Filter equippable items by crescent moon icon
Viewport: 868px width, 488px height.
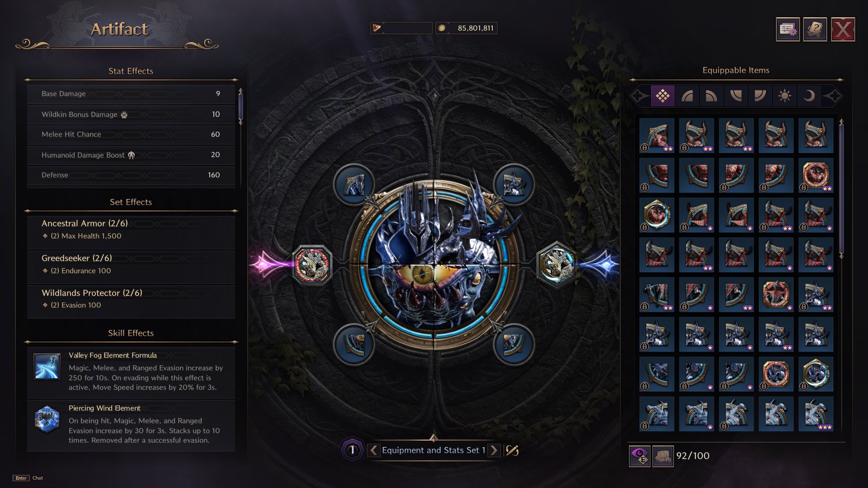click(809, 96)
